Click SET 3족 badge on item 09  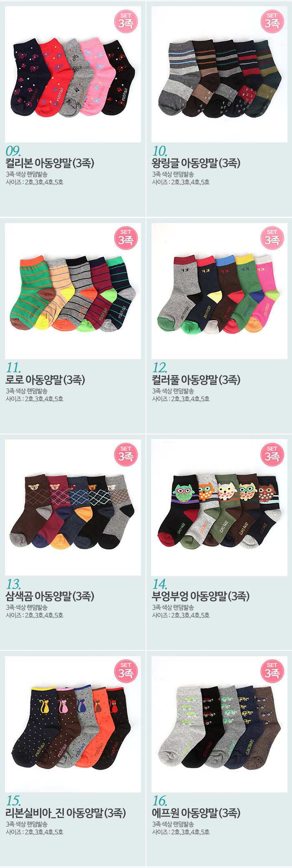[126, 21]
